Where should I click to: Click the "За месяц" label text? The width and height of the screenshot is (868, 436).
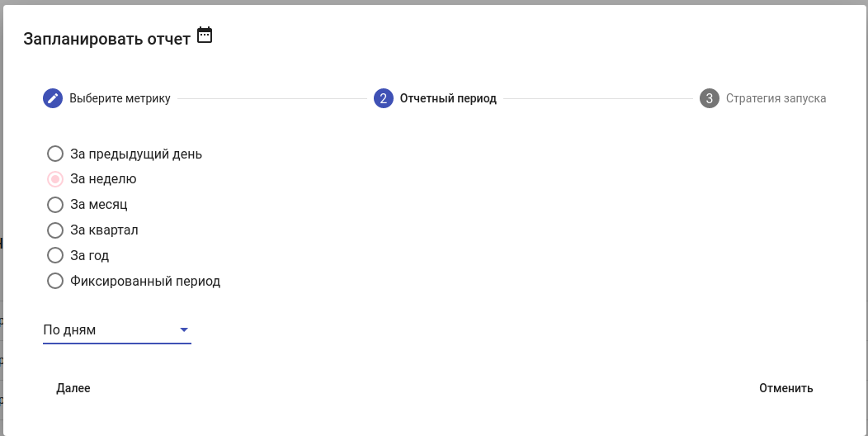[99, 205]
